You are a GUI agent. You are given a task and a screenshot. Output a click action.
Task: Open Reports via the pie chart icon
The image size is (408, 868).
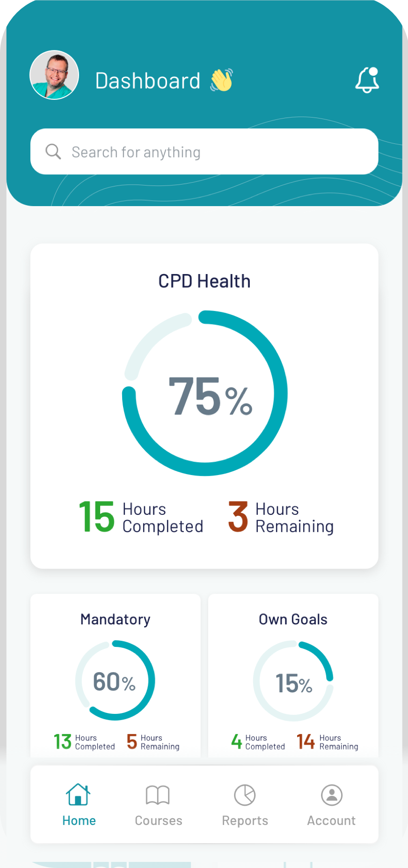pos(245,795)
